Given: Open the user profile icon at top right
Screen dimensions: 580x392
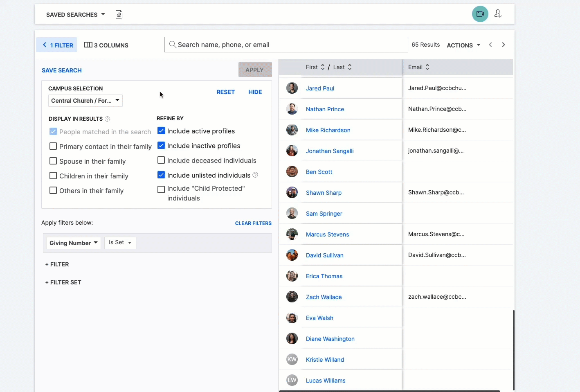Looking at the screenshot, I should [498, 14].
